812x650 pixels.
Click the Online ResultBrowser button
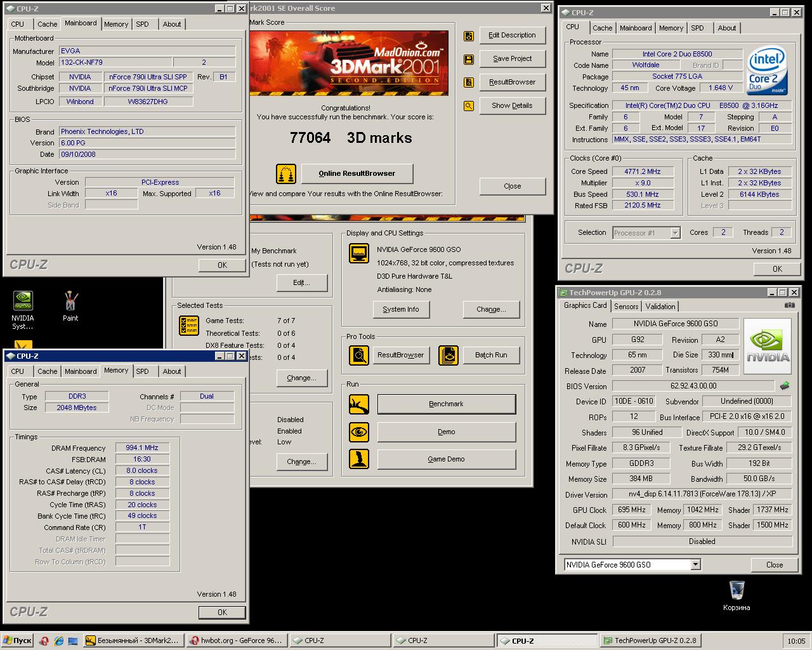pyautogui.click(x=357, y=173)
